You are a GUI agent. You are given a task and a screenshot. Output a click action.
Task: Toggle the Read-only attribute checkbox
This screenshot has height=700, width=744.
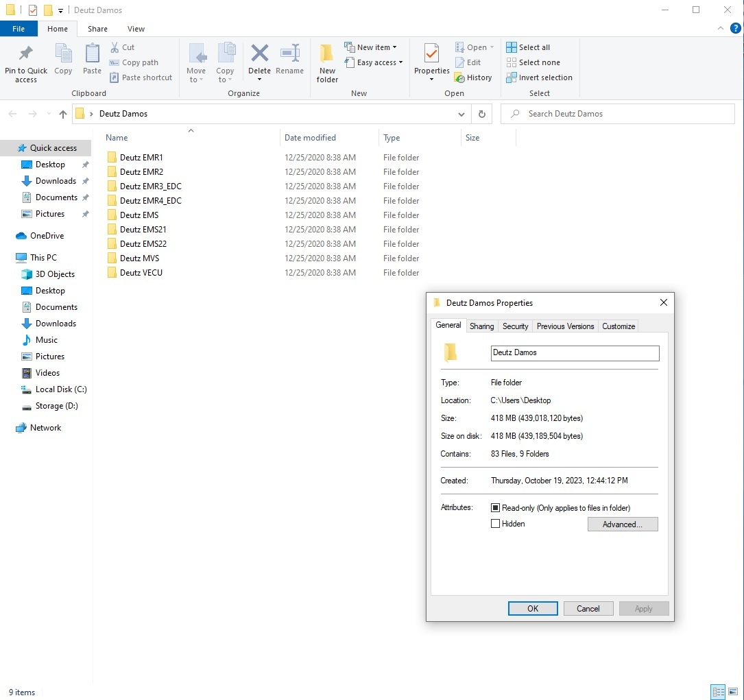pyautogui.click(x=495, y=508)
